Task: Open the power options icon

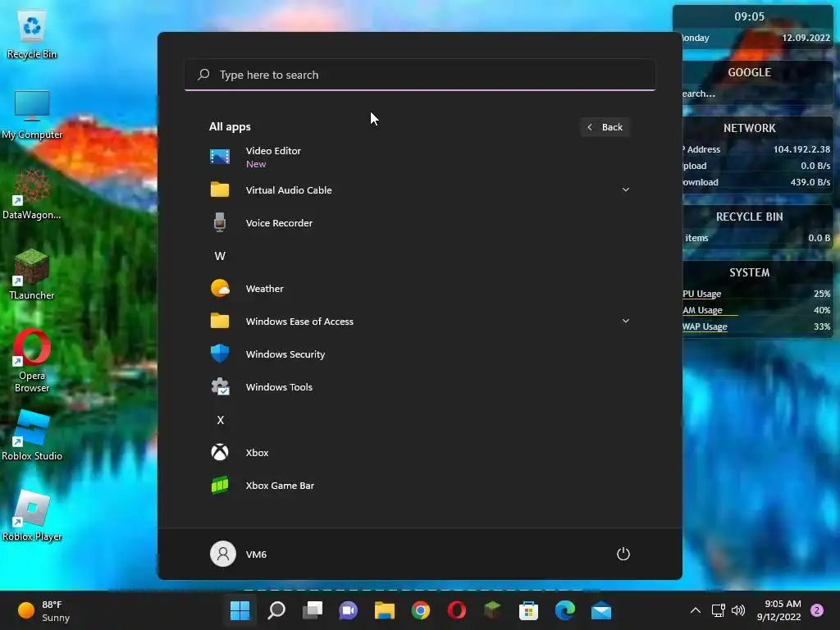Action: 623,554
